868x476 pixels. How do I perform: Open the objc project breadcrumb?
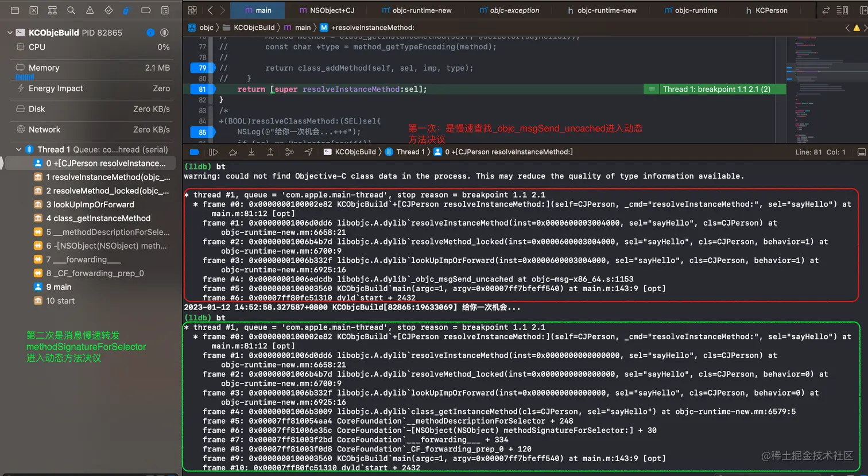click(201, 28)
